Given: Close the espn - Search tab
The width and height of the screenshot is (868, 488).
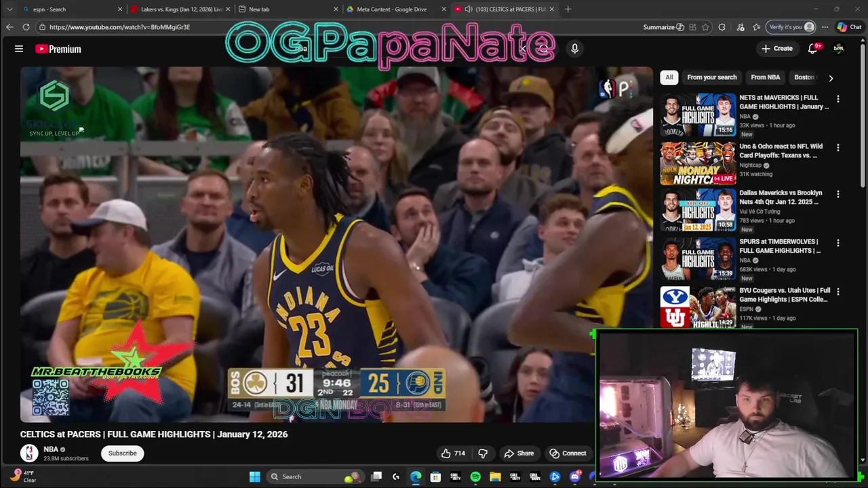Looking at the screenshot, I should tap(120, 9).
